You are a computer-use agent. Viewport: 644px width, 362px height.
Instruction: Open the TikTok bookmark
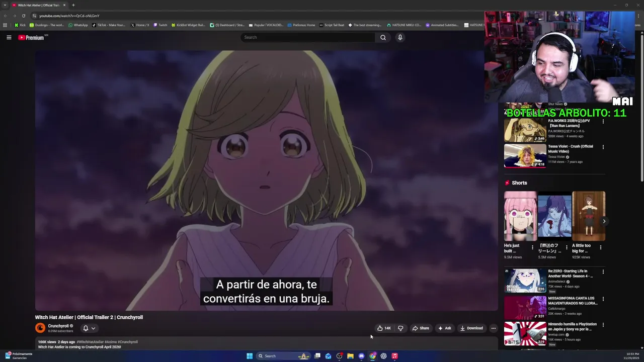[x=109, y=25]
